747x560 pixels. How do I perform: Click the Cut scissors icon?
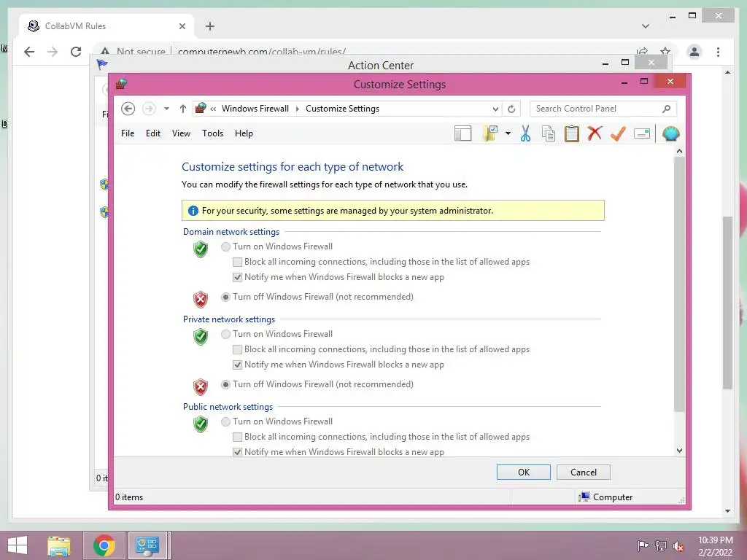click(x=525, y=134)
